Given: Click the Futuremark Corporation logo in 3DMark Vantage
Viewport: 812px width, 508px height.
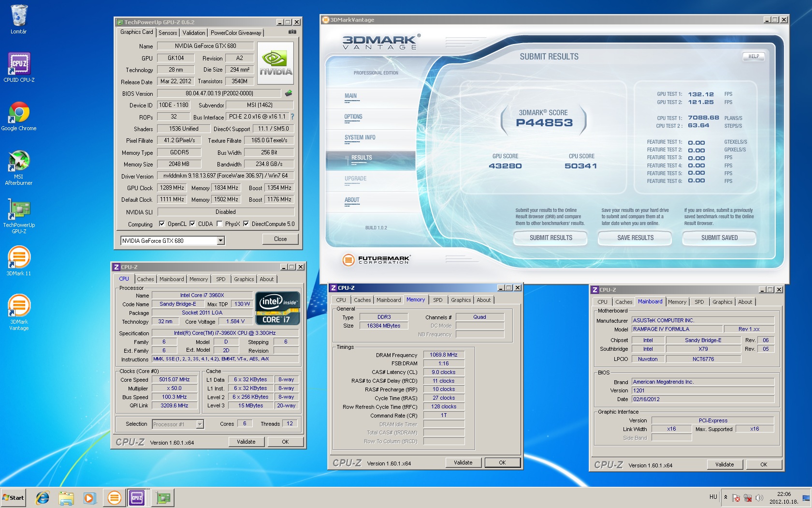Looking at the screenshot, I should tap(376, 260).
